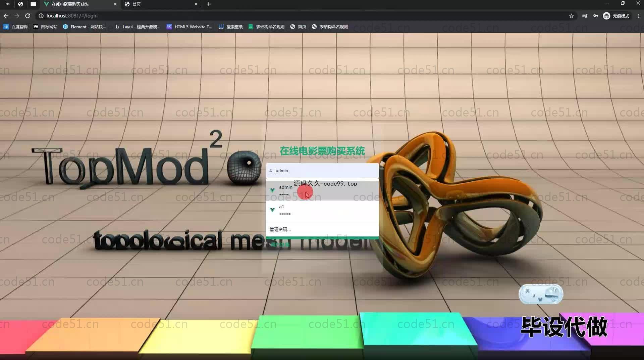Open the media control playlist icon

[x=585, y=16]
